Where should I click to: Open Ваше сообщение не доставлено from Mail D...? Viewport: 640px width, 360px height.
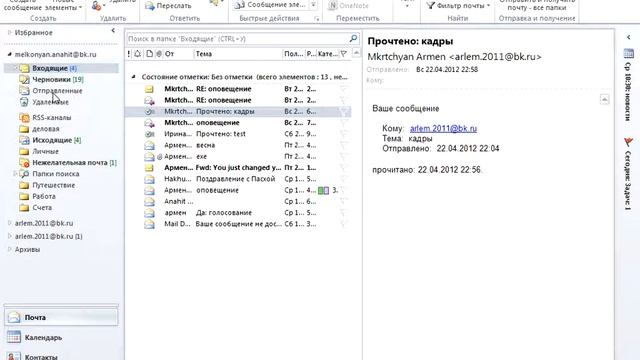point(238,224)
